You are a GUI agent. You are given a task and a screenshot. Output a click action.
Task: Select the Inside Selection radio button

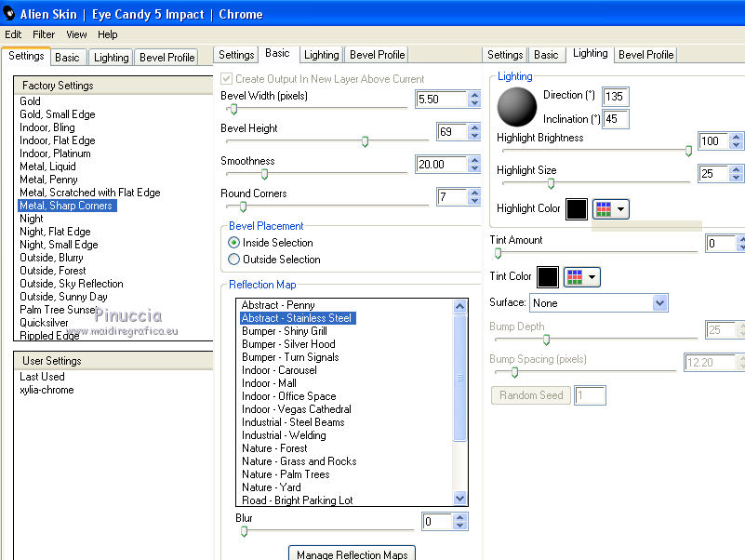pyautogui.click(x=234, y=243)
